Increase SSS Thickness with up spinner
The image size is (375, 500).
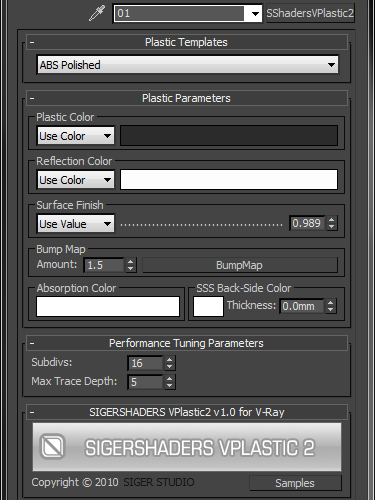tap(330, 302)
